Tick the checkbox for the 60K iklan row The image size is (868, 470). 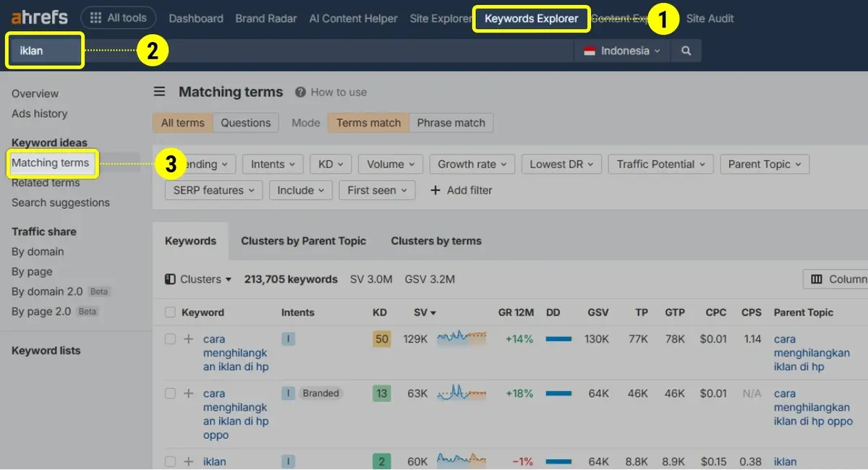click(170, 461)
